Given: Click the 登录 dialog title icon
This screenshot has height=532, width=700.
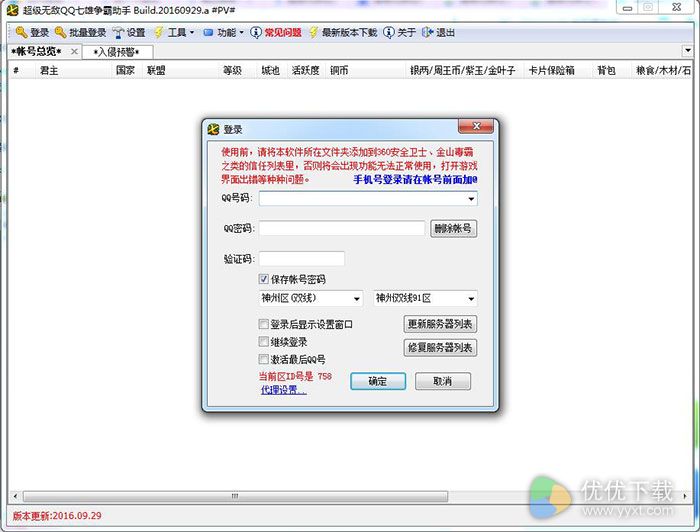Looking at the screenshot, I should 213,129.
